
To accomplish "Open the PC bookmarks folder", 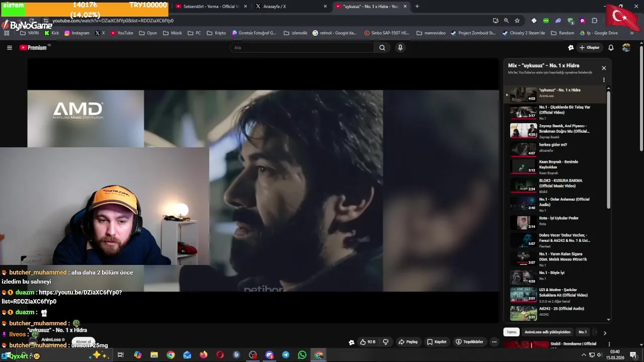I will point(194,33).
